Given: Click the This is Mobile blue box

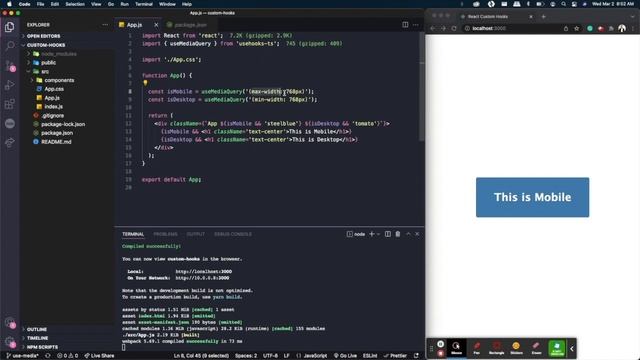Looking at the screenshot, I should pos(532,197).
